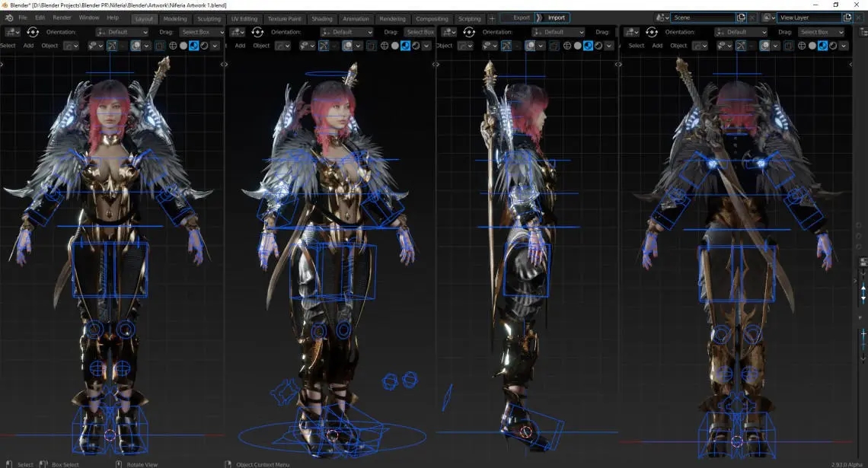Image resolution: width=868 pixels, height=468 pixels.
Task: Select rendered shading in the side-view viewport
Action: tap(598, 46)
